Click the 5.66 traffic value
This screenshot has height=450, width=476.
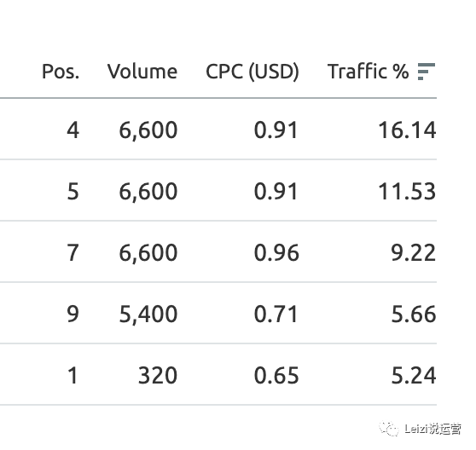coord(414,314)
